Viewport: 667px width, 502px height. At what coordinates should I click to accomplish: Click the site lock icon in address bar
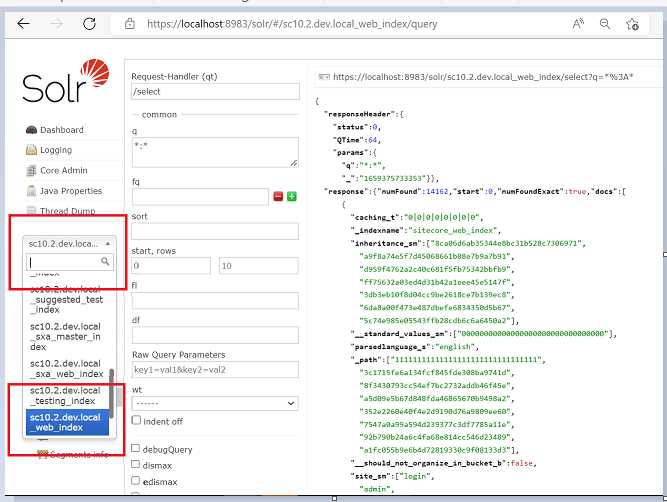pos(130,24)
